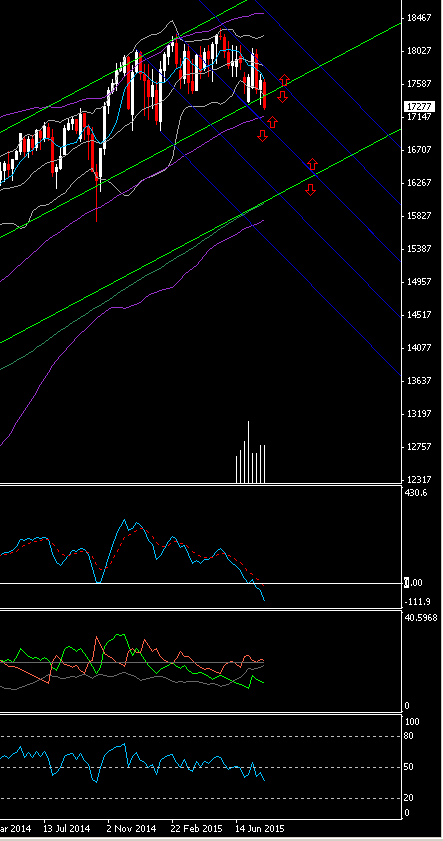Click the 0.00 zero-level label
Viewport: 443px width, 841px height.
(413, 582)
